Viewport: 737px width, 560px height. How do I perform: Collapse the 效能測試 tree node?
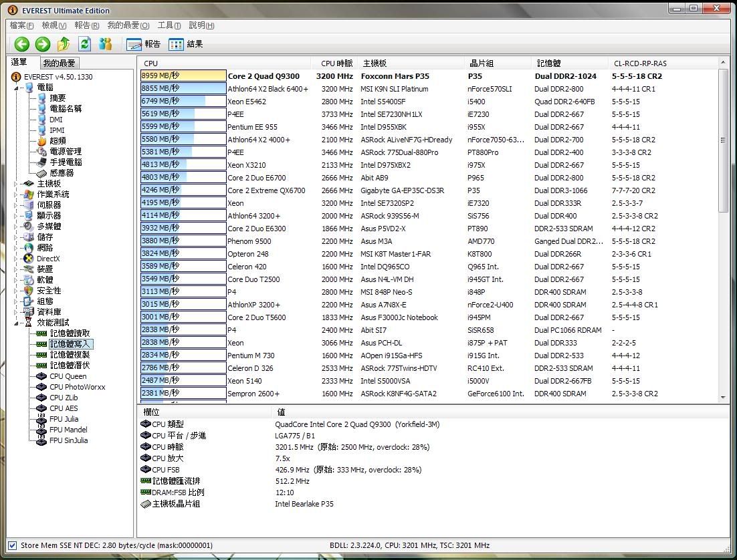click(x=16, y=323)
